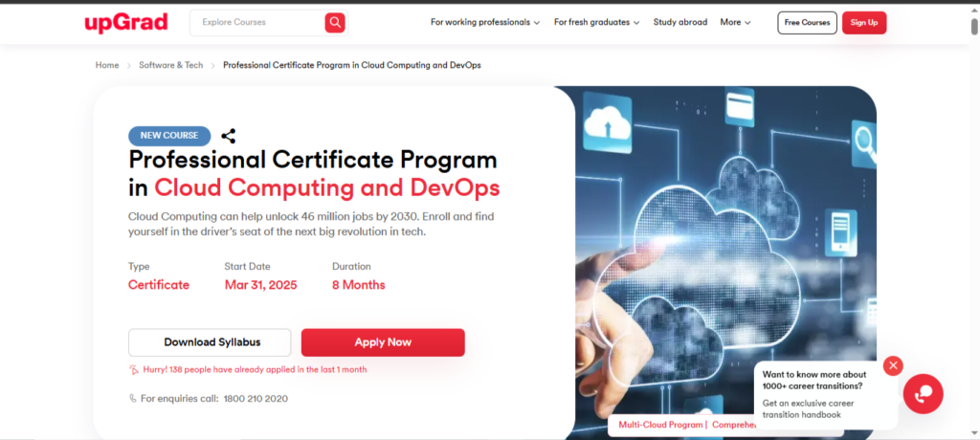Click the Certificate type value
The height and width of the screenshot is (440, 980).
159,285
